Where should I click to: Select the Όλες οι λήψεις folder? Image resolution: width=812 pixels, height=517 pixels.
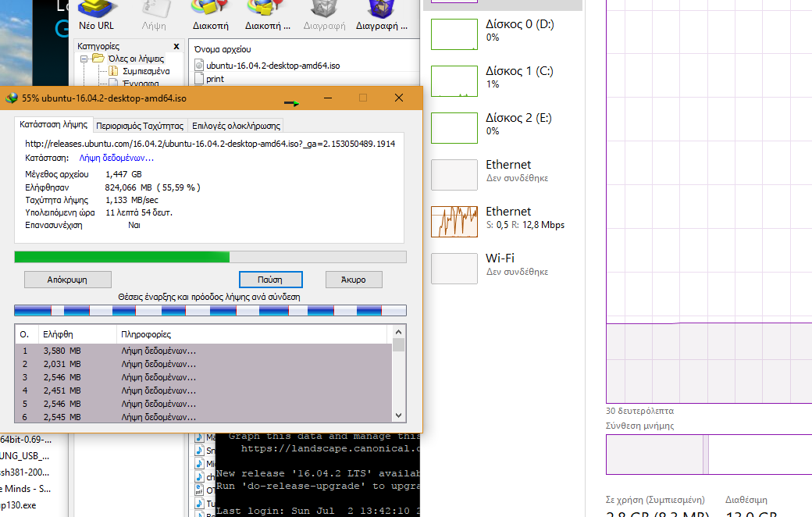point(136,59)
